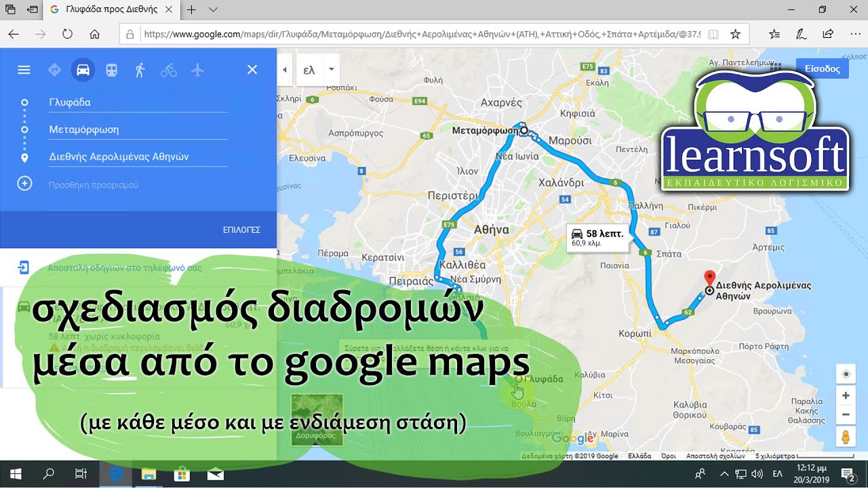868x488 pixels.
Task: Open Mail app from taskbar
Action: [x=215, y=474]
